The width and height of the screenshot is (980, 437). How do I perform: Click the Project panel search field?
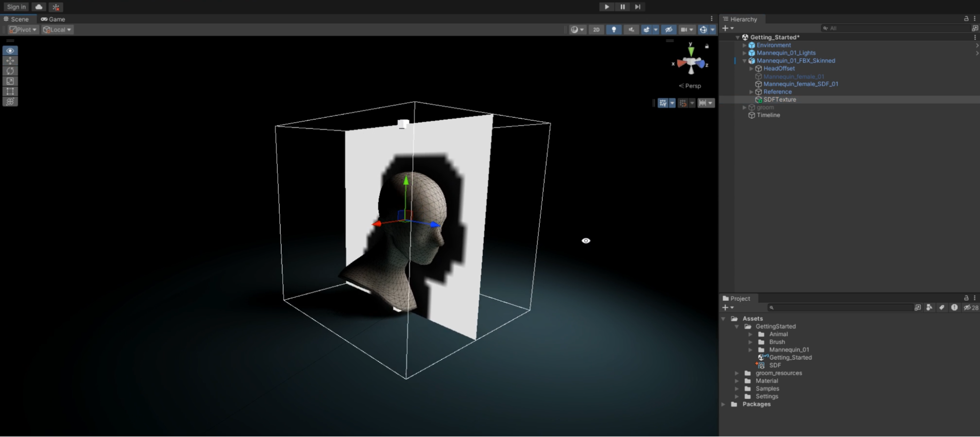click(x=841, y=308)
